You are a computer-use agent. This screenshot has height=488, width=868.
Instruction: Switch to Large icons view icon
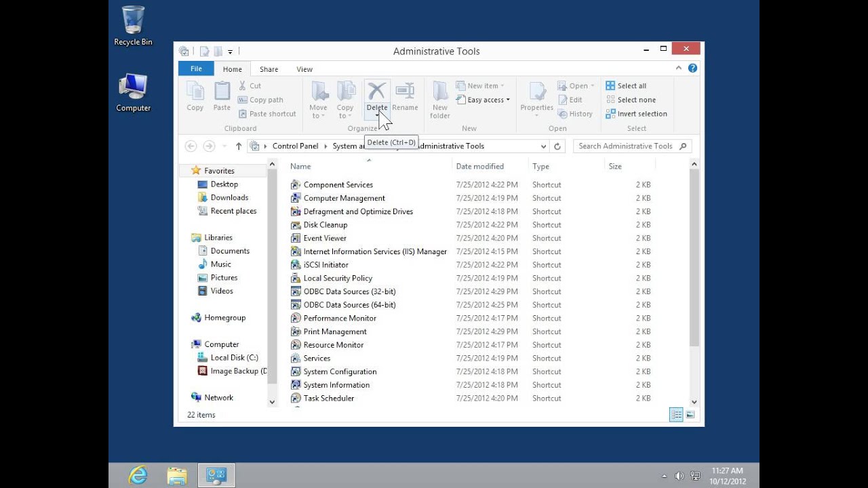tap(690, 415)
